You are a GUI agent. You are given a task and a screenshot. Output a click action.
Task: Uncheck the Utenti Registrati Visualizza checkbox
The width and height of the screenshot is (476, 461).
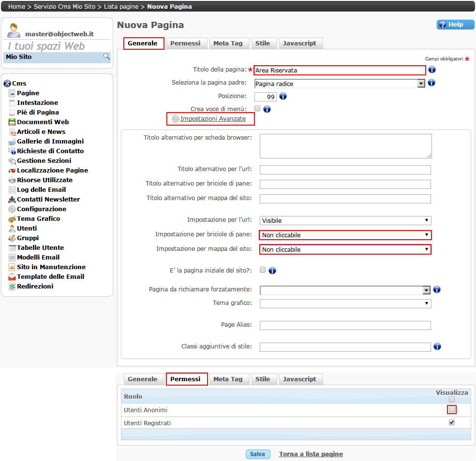pos(452,422)
